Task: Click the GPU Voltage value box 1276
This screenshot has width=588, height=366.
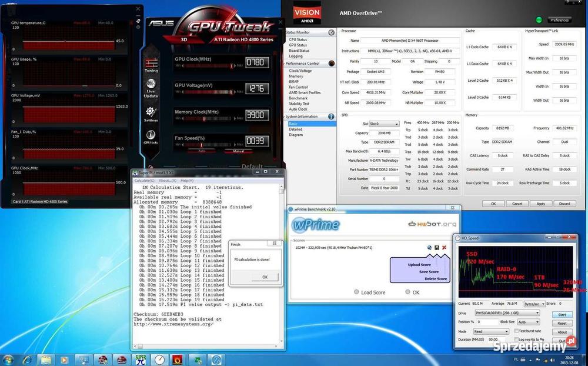Action: click(x=258, y=89)
